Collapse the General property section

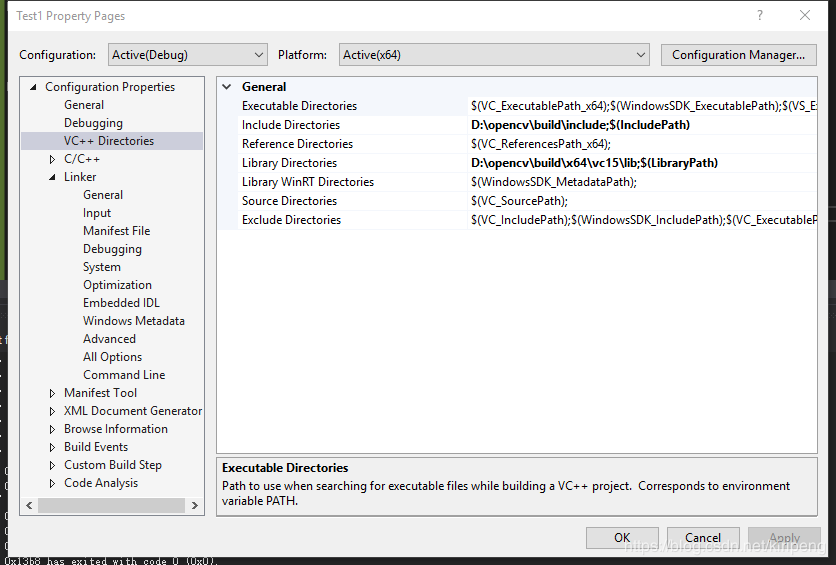click(x=228, y=87)
